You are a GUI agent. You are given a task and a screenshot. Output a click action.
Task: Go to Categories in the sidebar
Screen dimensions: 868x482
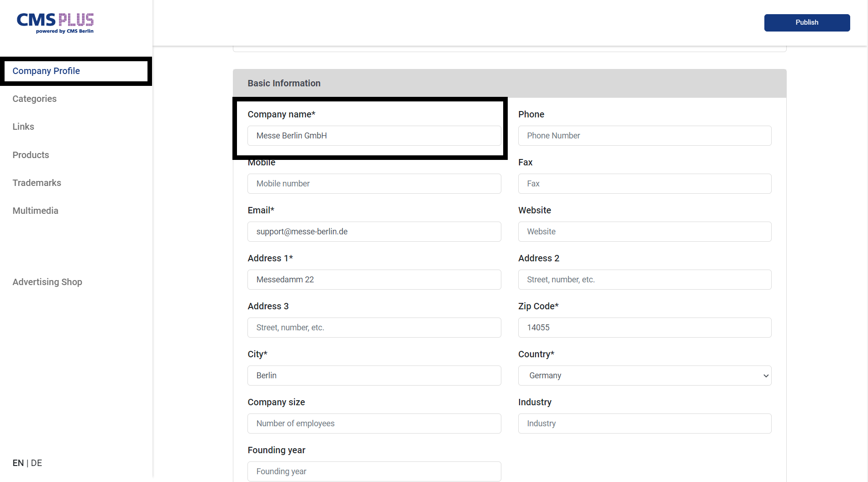pos(34,99)
